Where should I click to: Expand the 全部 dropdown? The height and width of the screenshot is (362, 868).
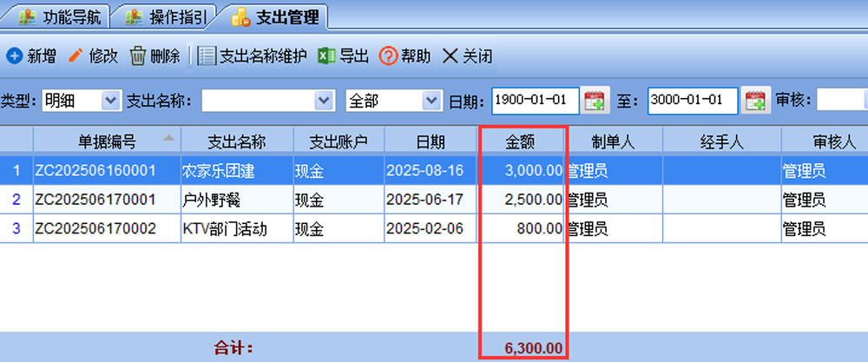(x=431, y=101)
